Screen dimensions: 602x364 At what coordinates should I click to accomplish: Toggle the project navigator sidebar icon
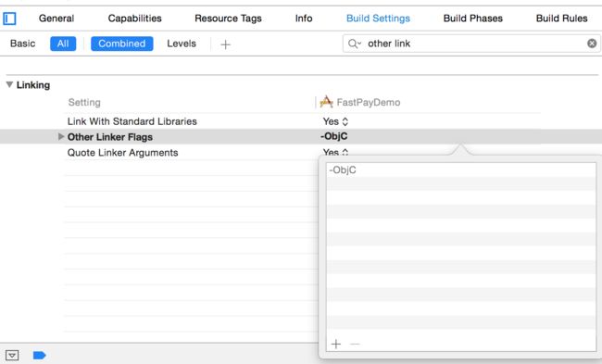click(x=9, y=19)
